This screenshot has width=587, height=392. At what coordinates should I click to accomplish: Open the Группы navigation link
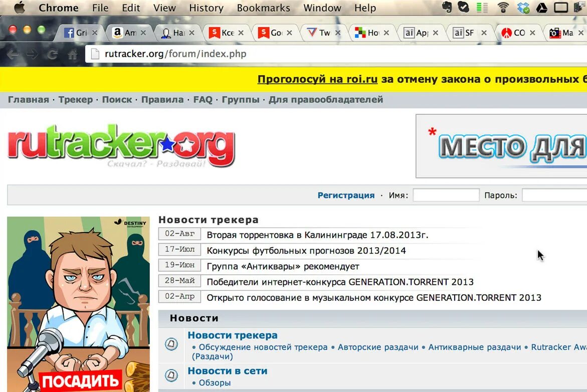click(241, 100)
